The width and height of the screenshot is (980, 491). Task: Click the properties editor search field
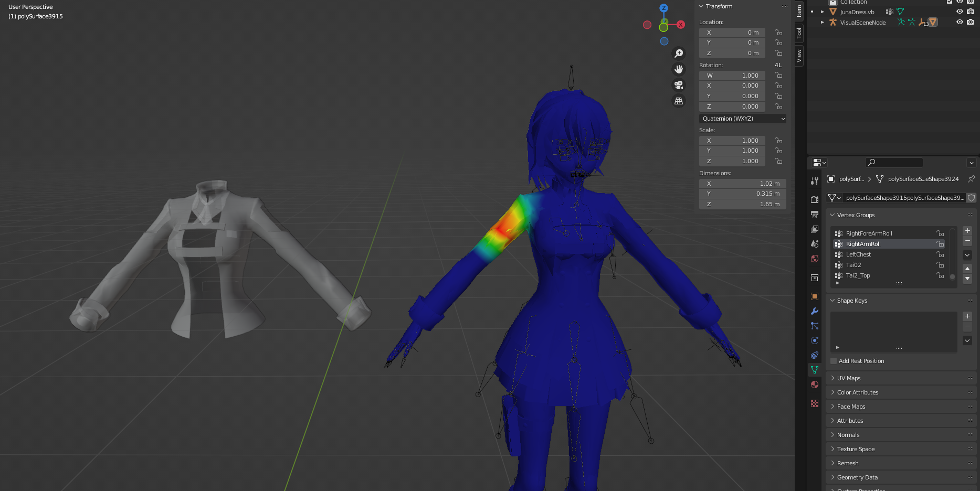[x=893, y=163]
